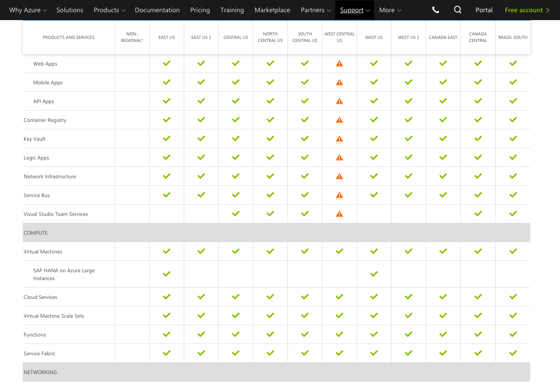The height and width of the screenshot is (392, 560).
Task: Click Visual Studio Team Services label
Action: click(x=56, y=214)
